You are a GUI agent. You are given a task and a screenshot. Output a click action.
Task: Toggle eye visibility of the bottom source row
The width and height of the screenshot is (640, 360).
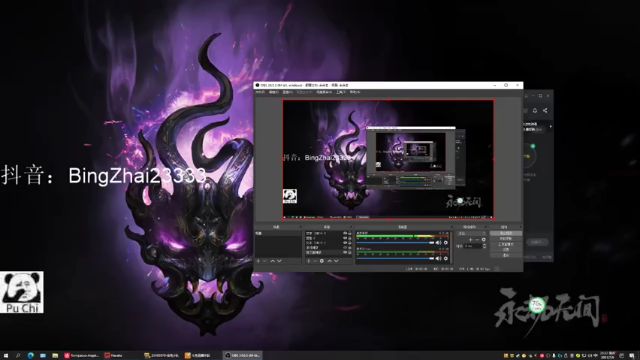point(345,252)
